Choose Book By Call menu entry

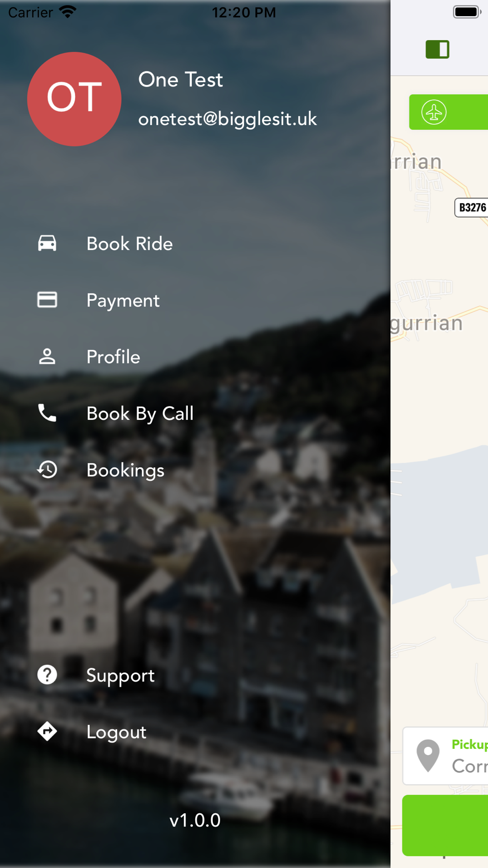coord(140,413)
